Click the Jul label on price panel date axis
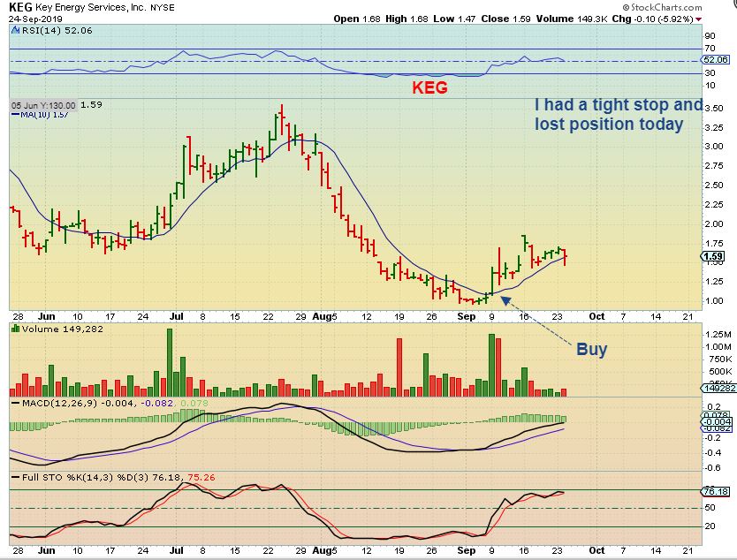Viewport: 737px width, 560px height. pos(176,316)
